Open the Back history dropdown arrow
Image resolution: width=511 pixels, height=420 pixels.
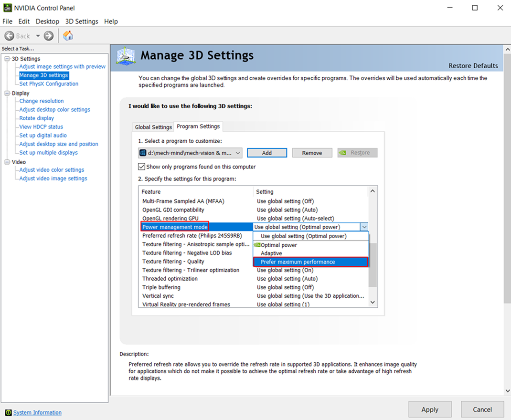pyautogui.click(x=38, y=36)
